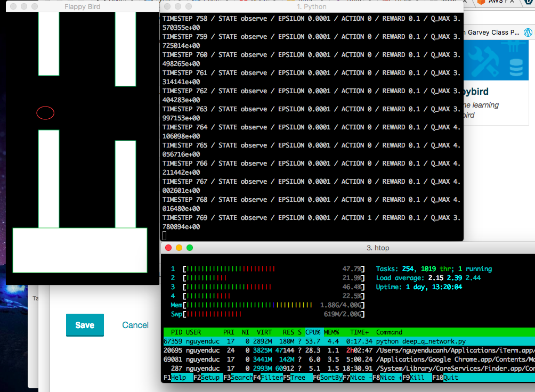
Task: Click F4 Filter in htop footer
Action: click(268, 378)
